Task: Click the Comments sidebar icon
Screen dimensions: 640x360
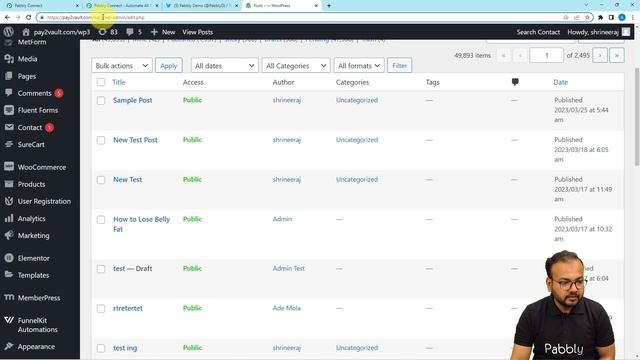Action: [x=9, y=93]
